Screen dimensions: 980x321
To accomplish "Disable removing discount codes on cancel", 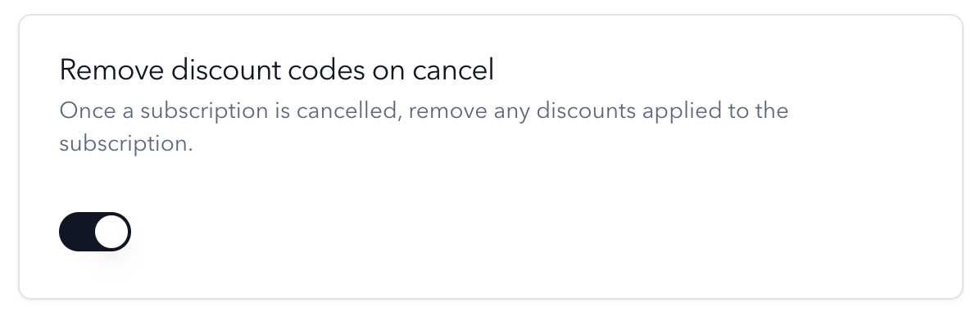I will point(95,232).
